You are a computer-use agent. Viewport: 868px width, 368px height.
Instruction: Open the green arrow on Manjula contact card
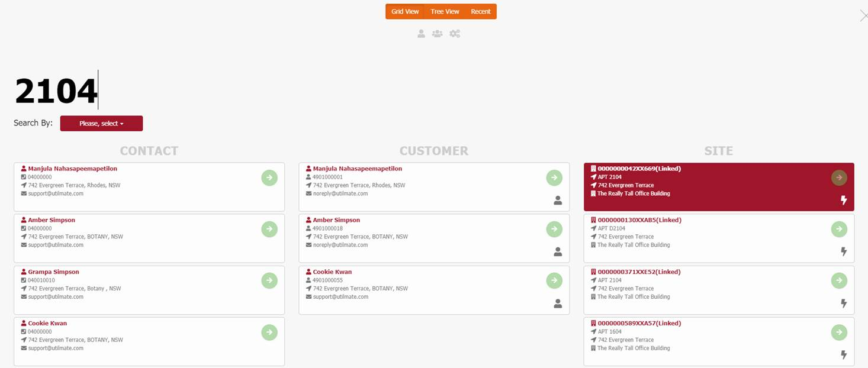point(269,177)
